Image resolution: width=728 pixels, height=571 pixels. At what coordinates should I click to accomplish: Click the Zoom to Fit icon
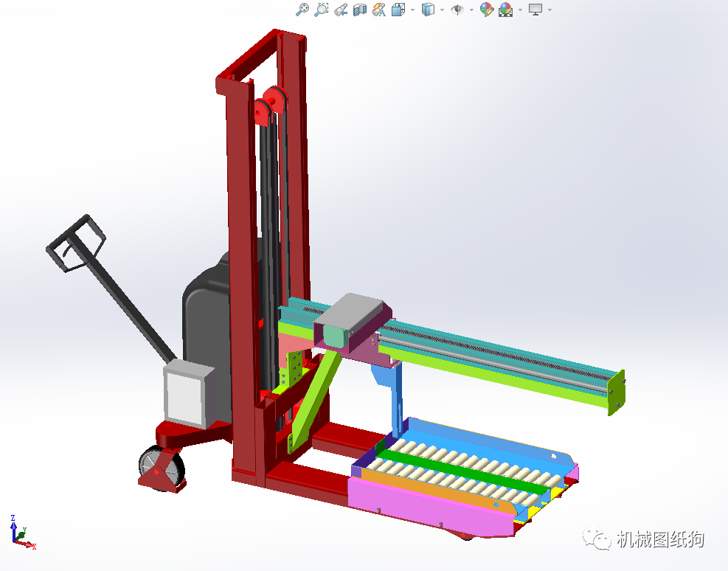[302, 10]
